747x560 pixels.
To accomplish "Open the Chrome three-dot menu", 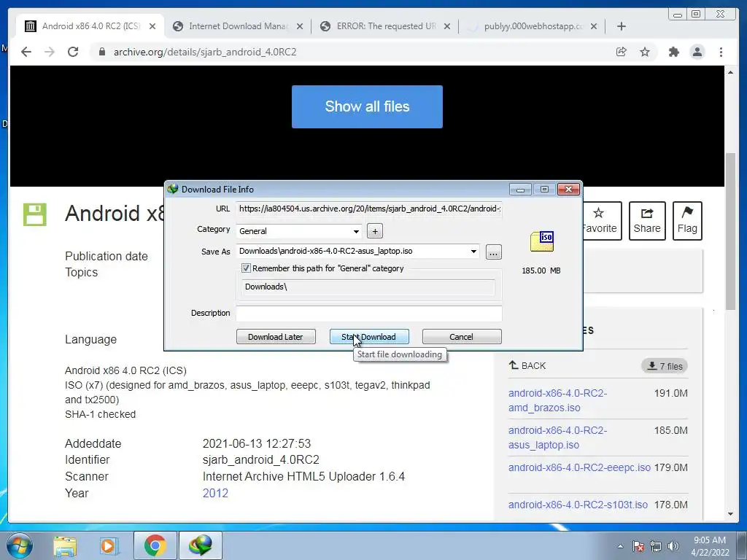I will [x=721, y=52].
